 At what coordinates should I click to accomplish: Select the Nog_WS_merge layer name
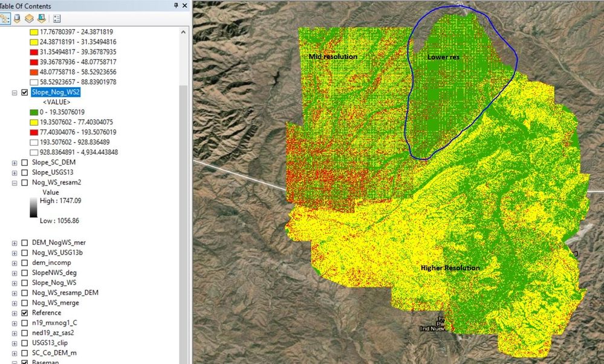56,303
